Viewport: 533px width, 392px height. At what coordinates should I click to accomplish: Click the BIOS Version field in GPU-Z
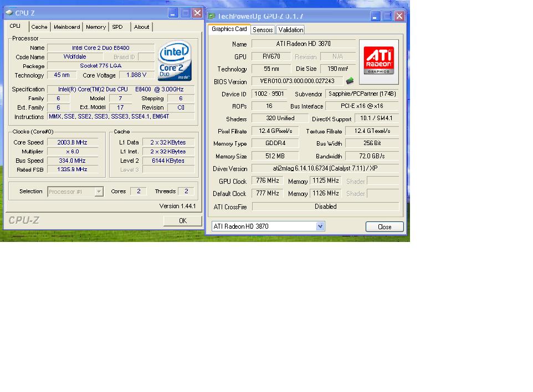pyautogui.click(x=297, y=81)
